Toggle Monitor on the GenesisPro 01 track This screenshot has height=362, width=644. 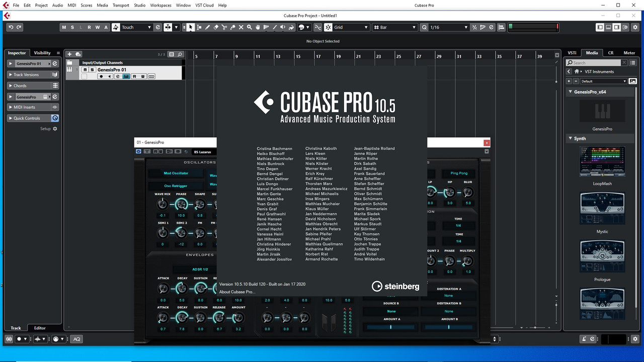[x=109, y=76]
